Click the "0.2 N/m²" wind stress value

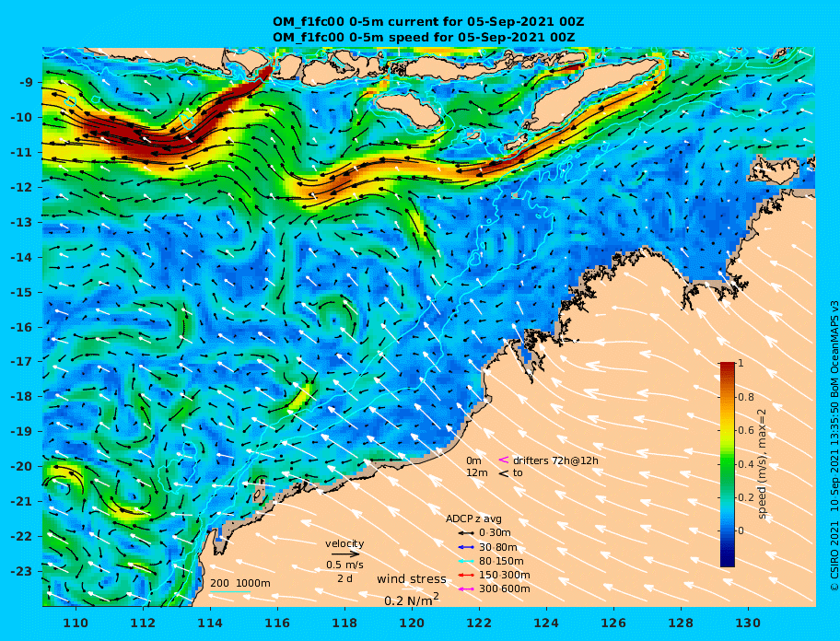(412, 600)
